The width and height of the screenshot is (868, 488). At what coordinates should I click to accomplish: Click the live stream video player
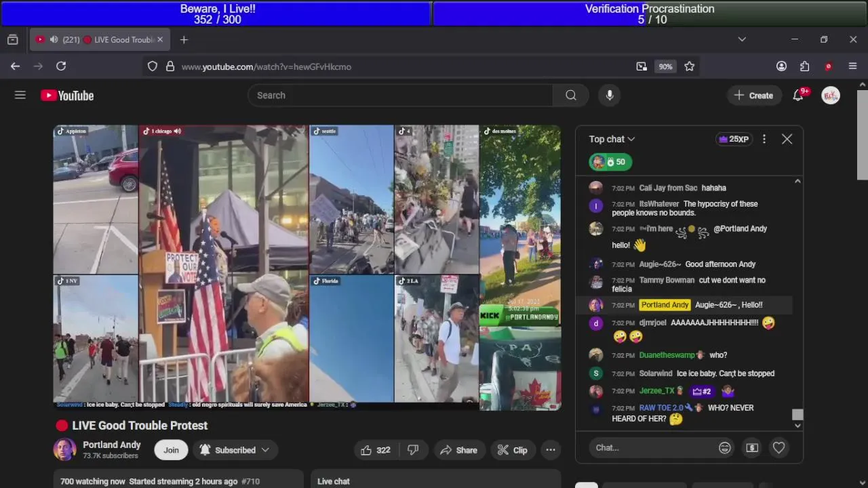[307, 268]
